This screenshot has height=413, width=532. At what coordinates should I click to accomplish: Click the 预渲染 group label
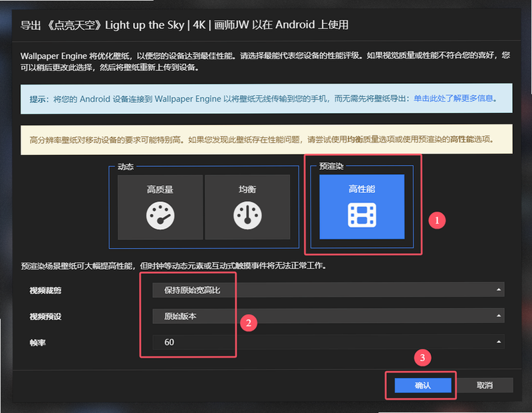(x=331, y=166)
